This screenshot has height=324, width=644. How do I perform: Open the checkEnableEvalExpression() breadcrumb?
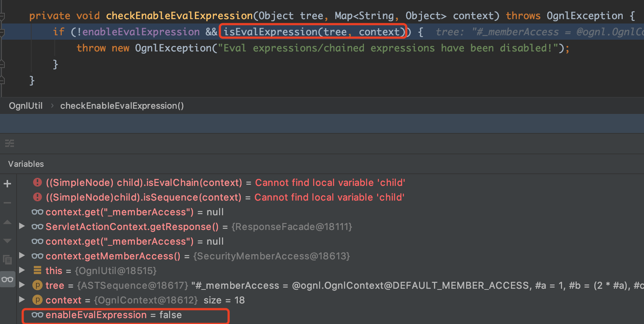point(122,106)
